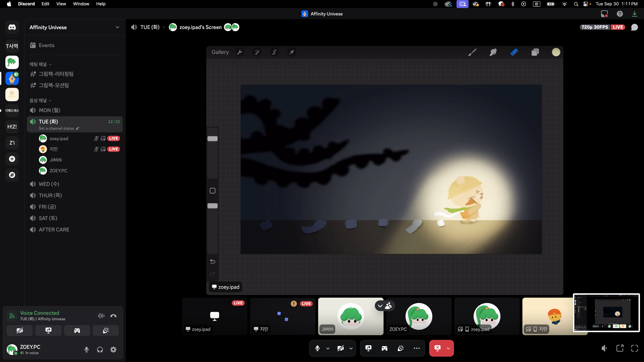
Task: Click the Add a Server plus icon
Action: (12, 159)
